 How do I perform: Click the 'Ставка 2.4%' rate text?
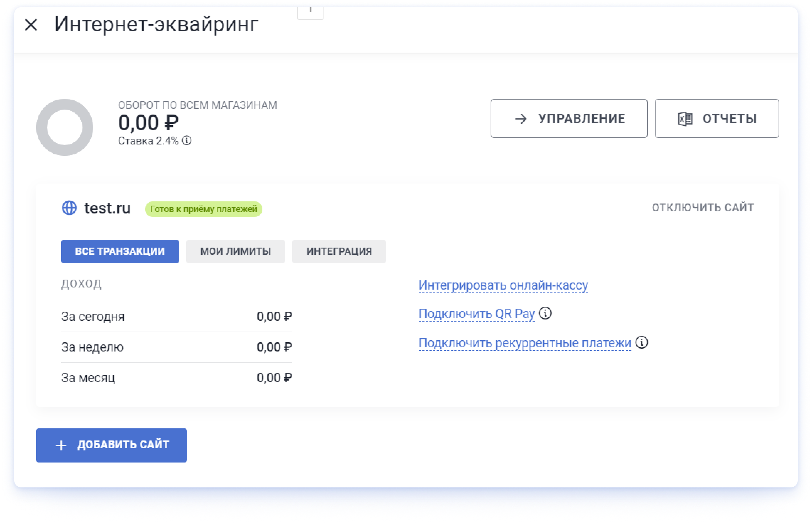(148, 141)
